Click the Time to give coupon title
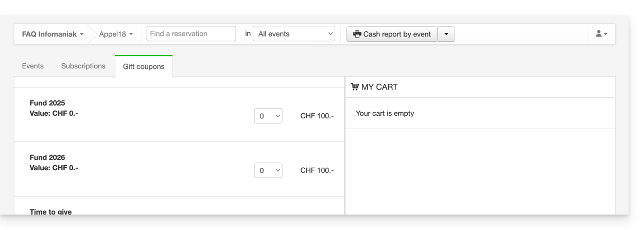Viewport: 644px width, 230px height. tap(50, 211)
